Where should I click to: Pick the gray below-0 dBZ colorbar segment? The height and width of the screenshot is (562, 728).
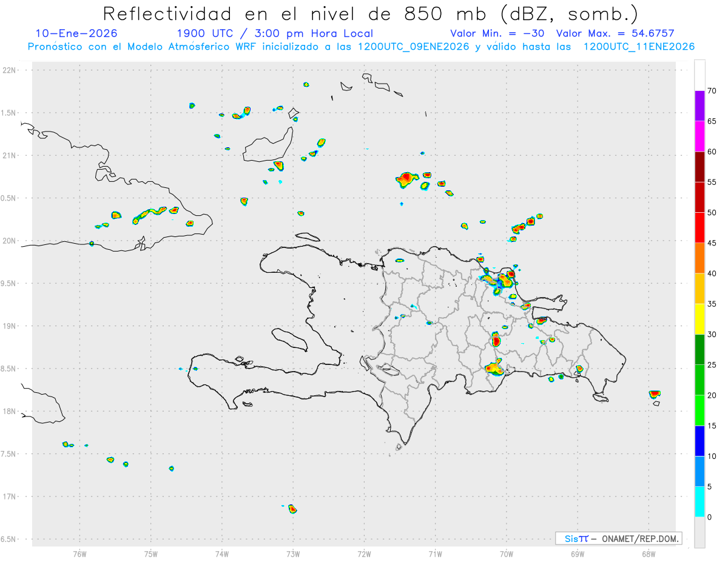[699, 532]
